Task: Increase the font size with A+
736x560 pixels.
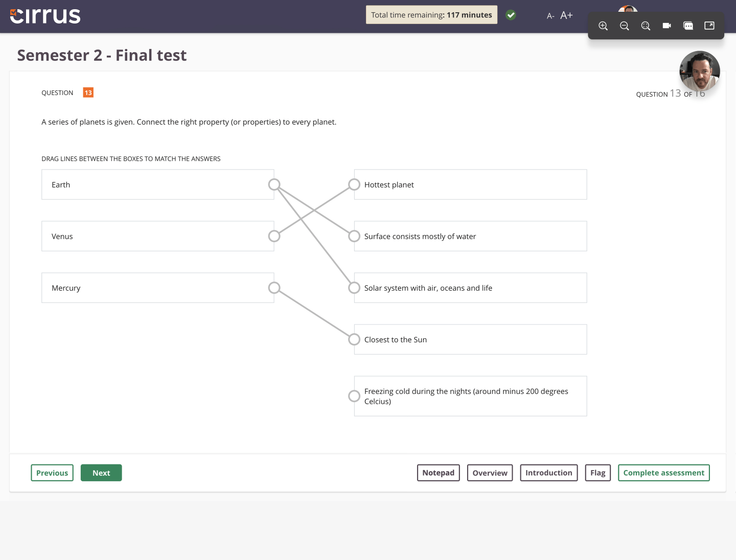Action: click(566, 15)
